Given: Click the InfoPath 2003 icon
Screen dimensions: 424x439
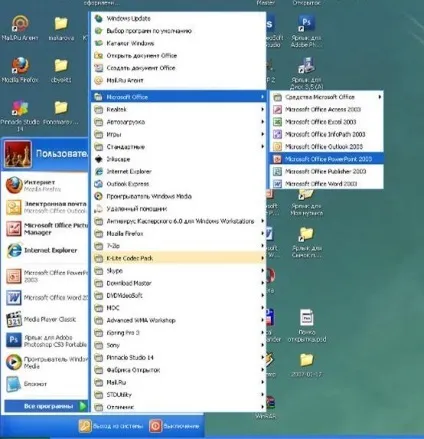Looking at the screenshot, I should (x=277, y=134).
